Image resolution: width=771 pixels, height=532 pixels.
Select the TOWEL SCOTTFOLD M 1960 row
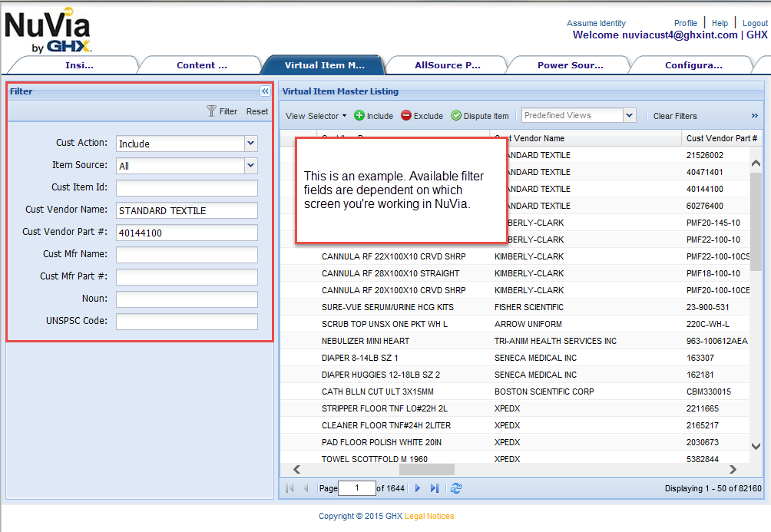click(515, 459)
